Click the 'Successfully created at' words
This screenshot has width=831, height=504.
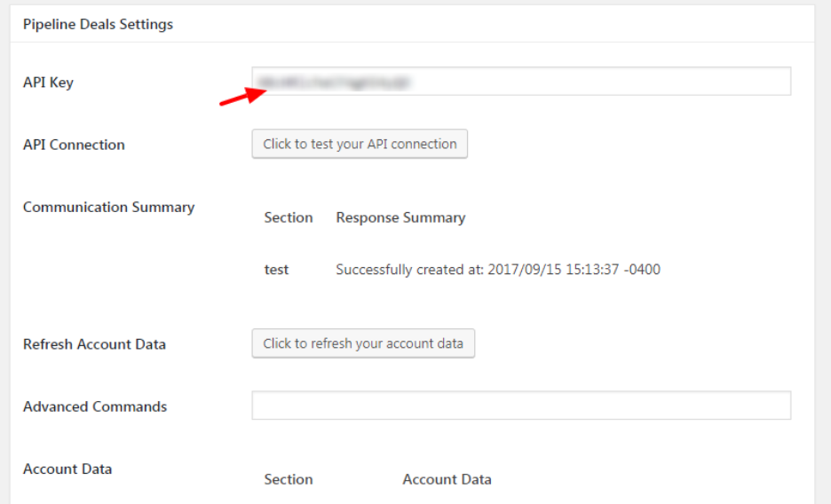coord(410,269)
